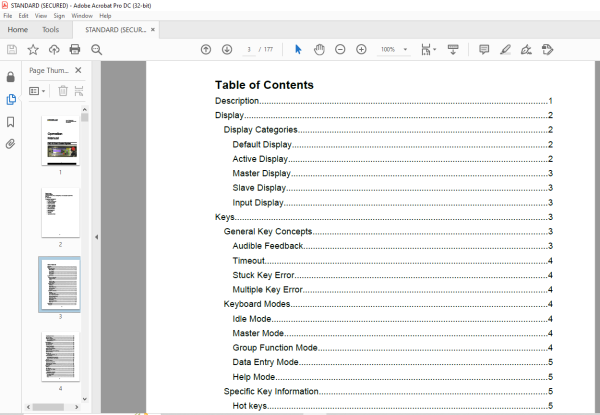Click the Print file icon
Screen dimensions: 600x415
[75, 49]
